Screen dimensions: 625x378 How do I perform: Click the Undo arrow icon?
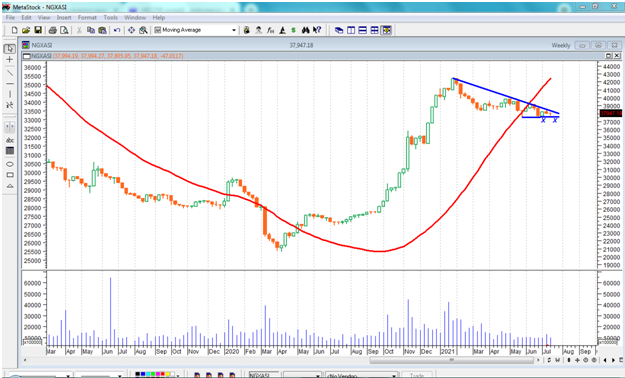point(117,30)
